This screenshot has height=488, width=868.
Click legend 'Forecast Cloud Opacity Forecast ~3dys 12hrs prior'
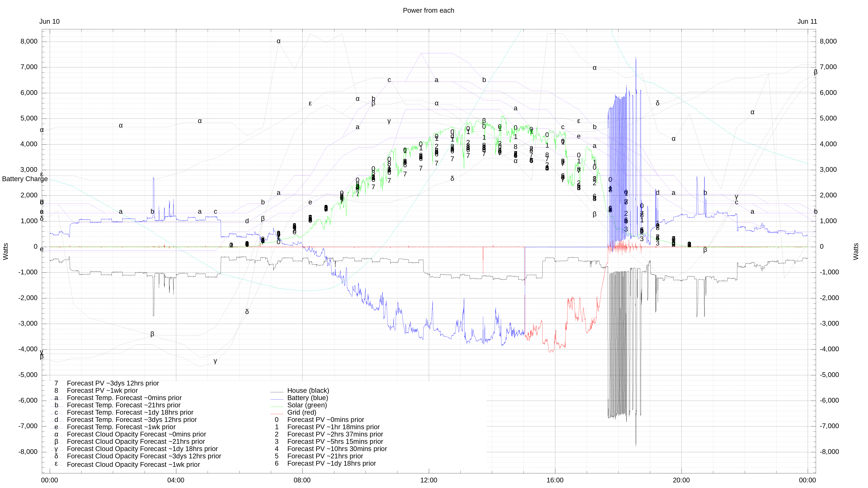tap(144, 456)
